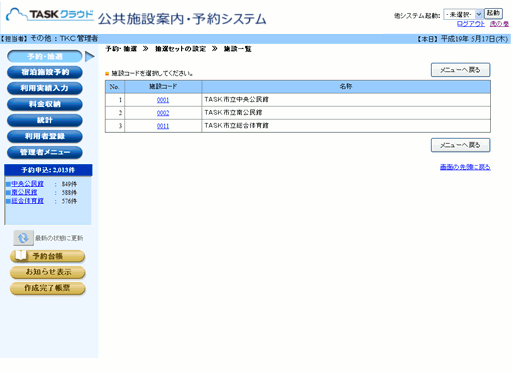Open 料金収納 menu
Screen dimensions: 512x372
pyautogui.click(x=45, y=104)
